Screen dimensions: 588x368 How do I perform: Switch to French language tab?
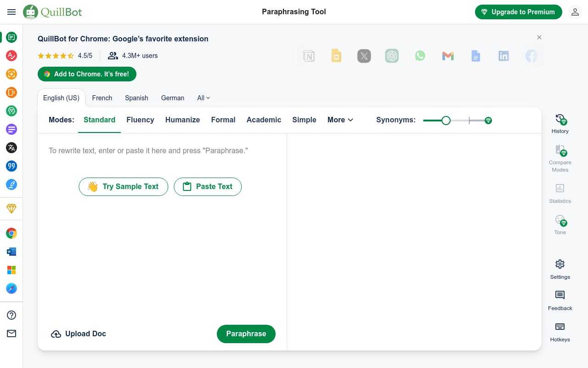[x=102, y=98]
